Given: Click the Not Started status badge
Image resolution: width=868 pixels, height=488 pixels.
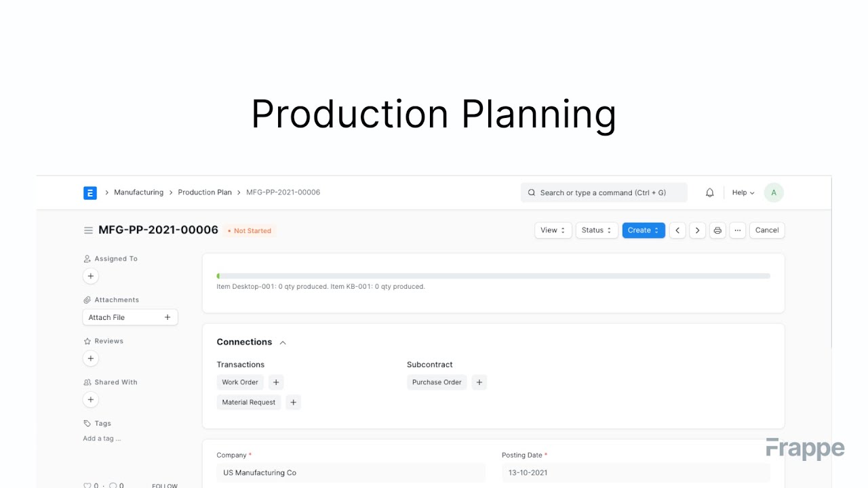Looking at the screenshot, I should [250, 231].
